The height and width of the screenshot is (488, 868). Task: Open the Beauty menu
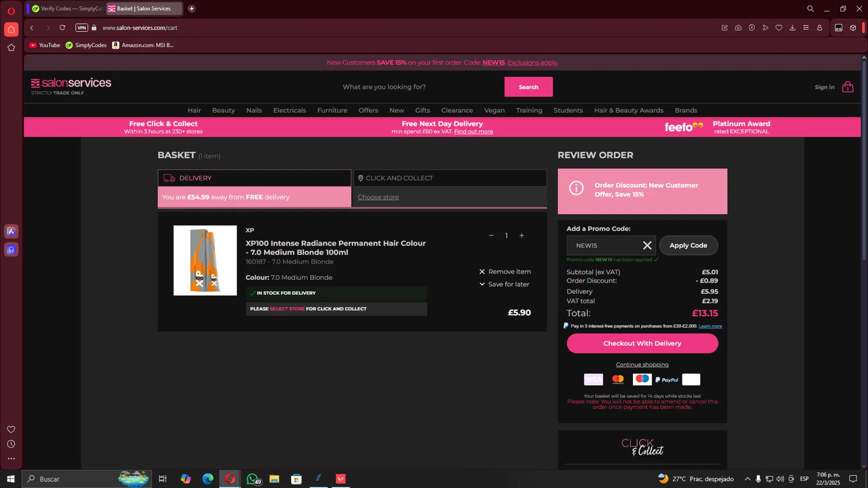[x=223, y=110]
